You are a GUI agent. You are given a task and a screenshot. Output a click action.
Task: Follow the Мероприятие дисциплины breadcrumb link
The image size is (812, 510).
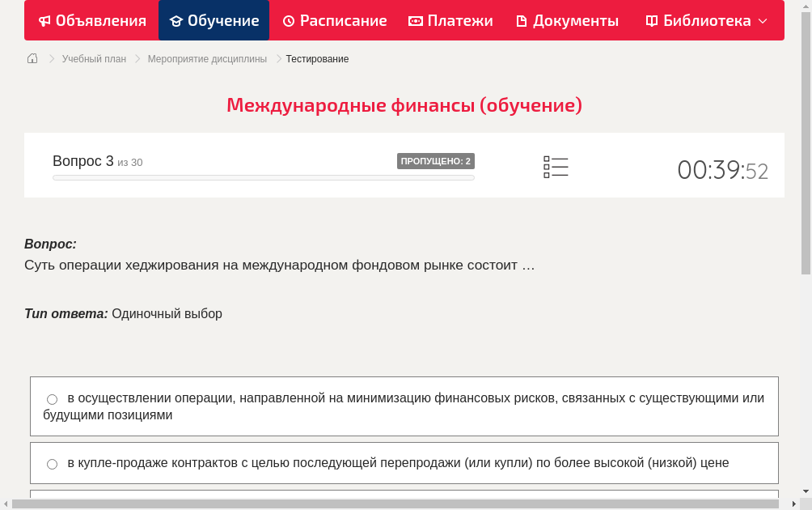point(207,59)
